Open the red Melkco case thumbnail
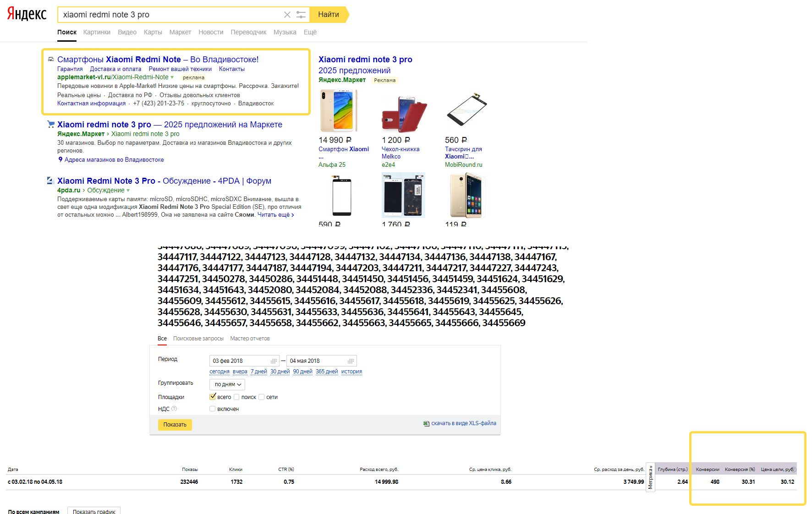812x514 pixels. 404,114
